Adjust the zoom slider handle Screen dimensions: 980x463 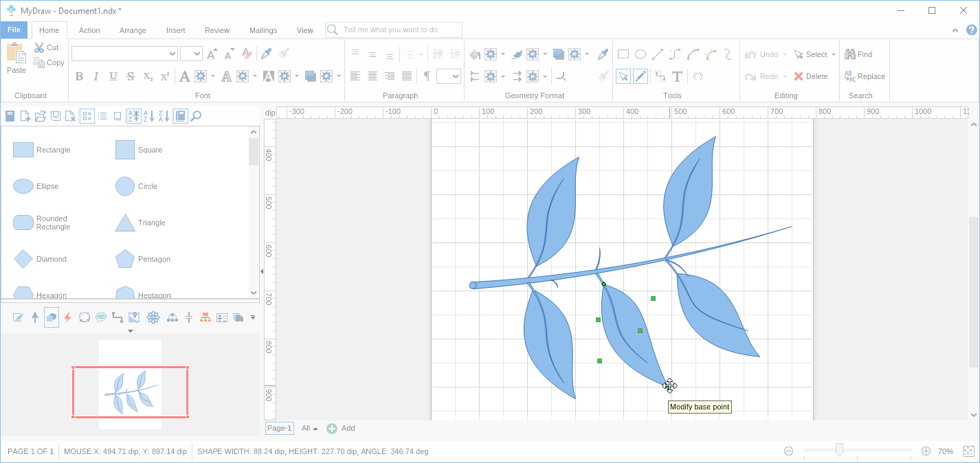(839, 450)
